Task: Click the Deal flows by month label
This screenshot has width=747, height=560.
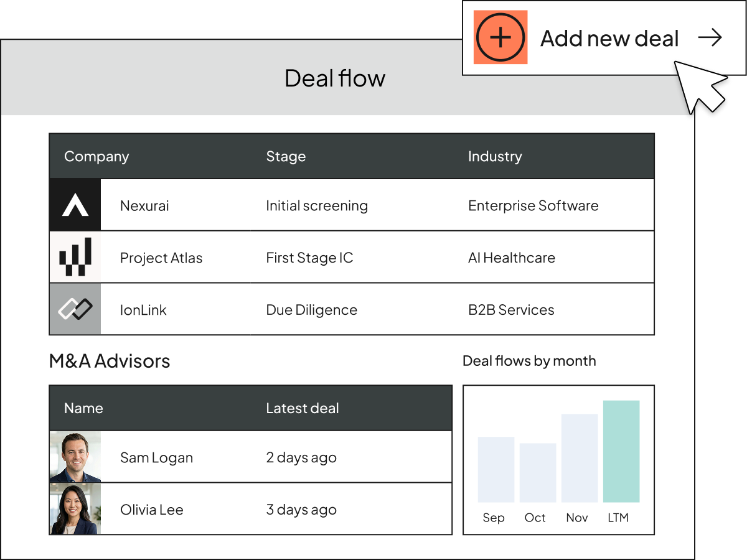Action: click(x=529, y=361)
